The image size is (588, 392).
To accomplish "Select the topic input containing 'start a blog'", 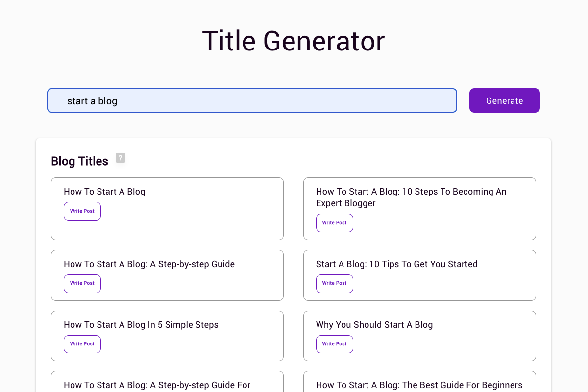I will (252, 100).
